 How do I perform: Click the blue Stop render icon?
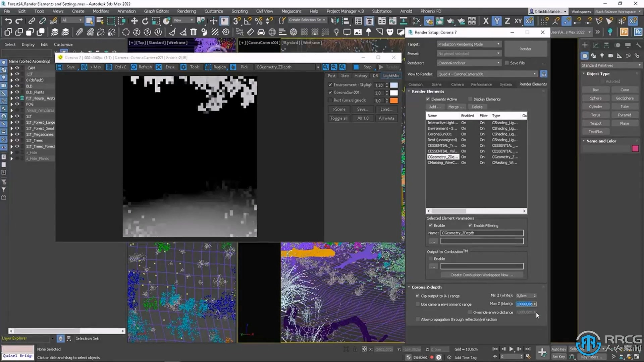pos(356,67)
